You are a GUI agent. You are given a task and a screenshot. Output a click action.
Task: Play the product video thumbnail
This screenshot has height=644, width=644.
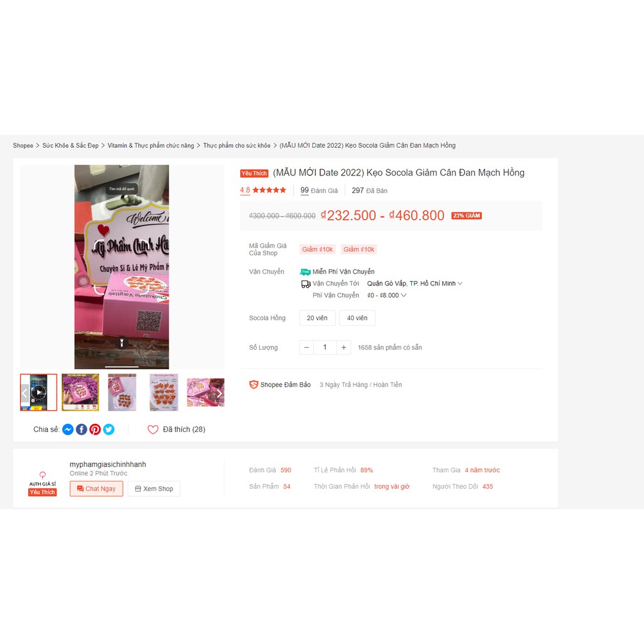(38, 392)
